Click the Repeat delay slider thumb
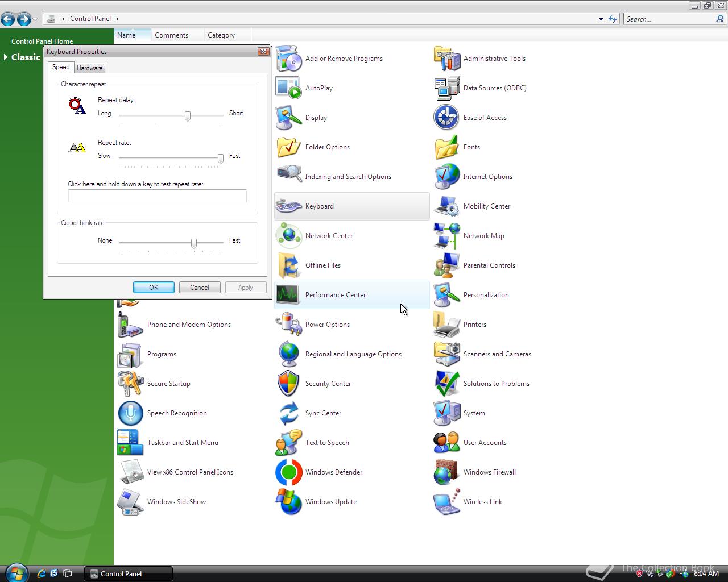This screenshot has width=728, height=582. tap(187, 116)
